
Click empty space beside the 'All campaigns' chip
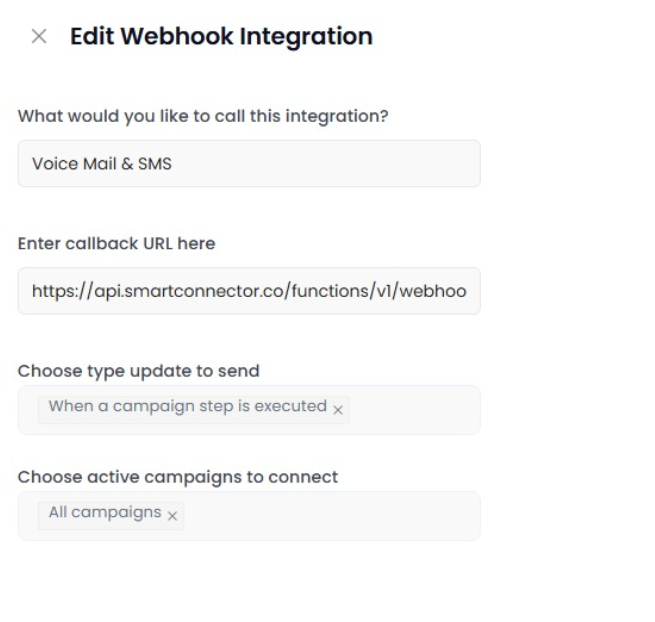pos(330,516)
